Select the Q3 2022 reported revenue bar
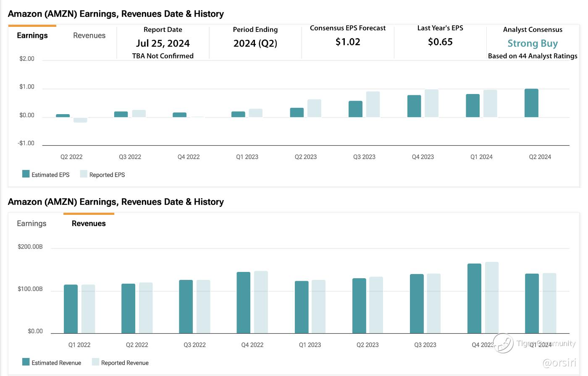 203,306
